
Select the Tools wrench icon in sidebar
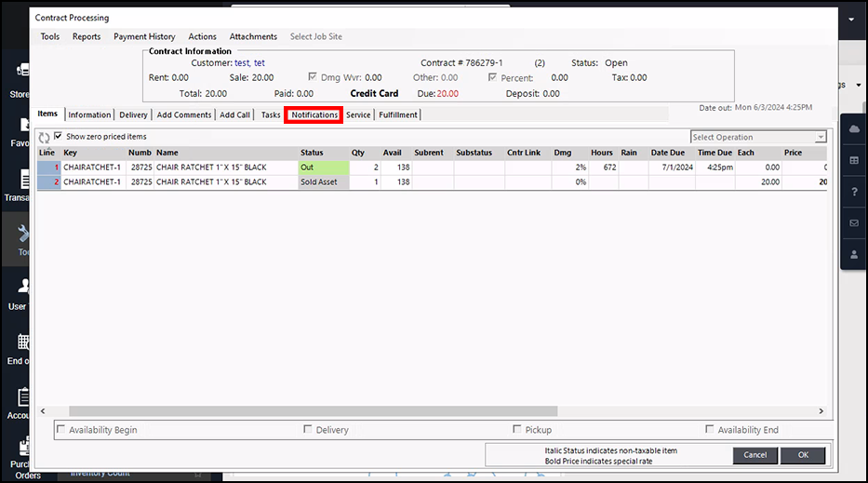click(22, 234)
